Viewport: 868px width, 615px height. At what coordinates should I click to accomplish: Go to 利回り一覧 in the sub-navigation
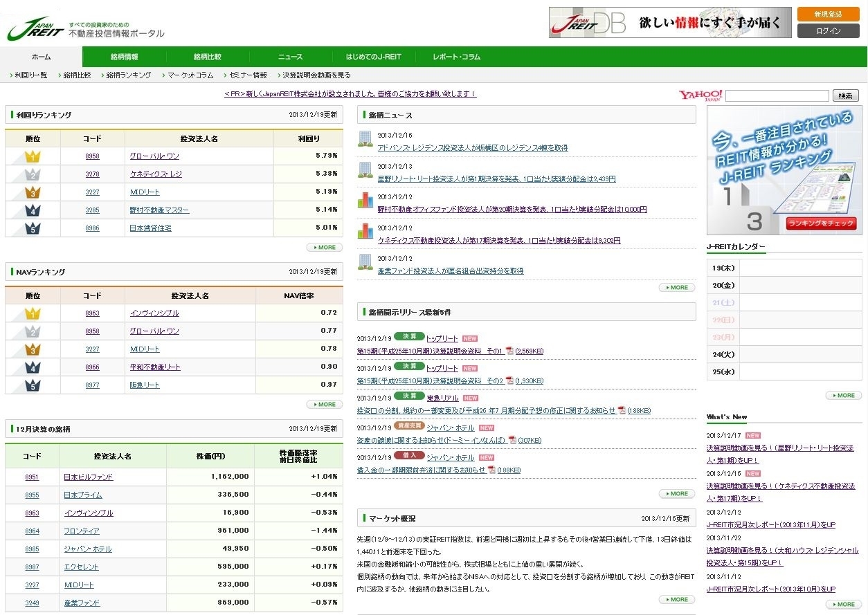coord(31,75)
